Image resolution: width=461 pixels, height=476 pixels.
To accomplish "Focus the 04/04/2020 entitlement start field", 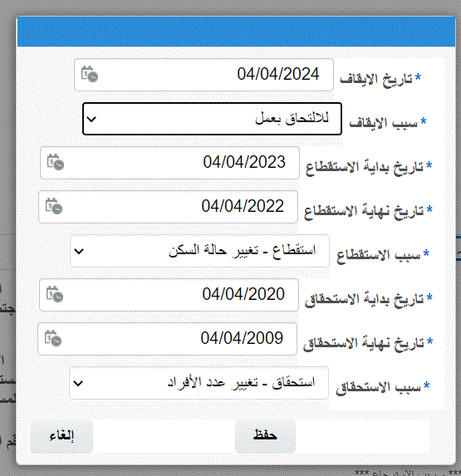I will (169, 295).
